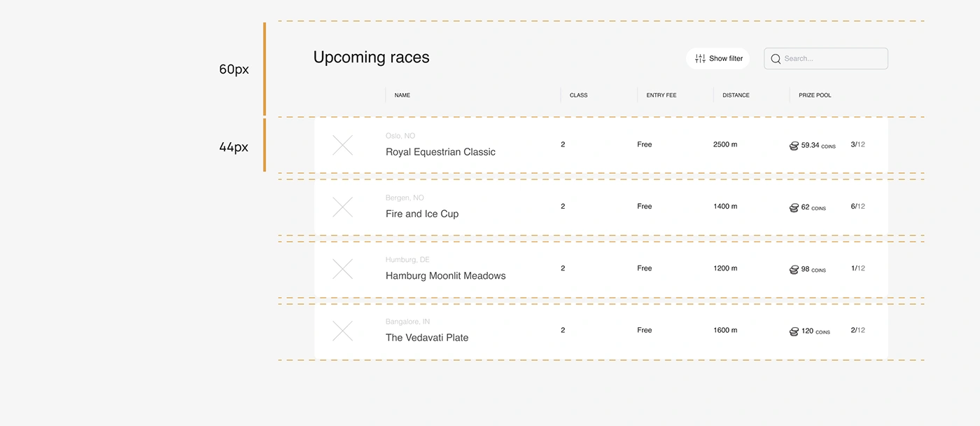Click coins icon in Fire and Ice Cup row
This screenshot has height=426, width=980.
click(794, 207)
